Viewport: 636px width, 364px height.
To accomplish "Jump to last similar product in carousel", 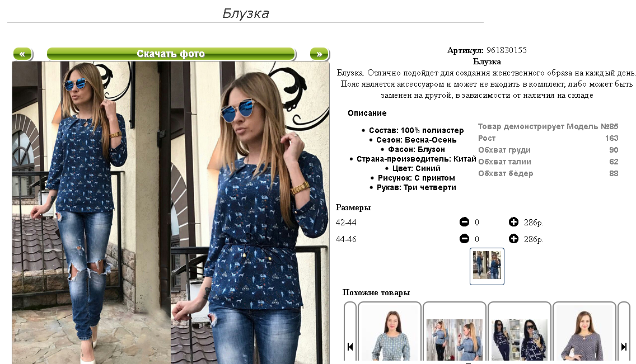I will tap(624, 347).
